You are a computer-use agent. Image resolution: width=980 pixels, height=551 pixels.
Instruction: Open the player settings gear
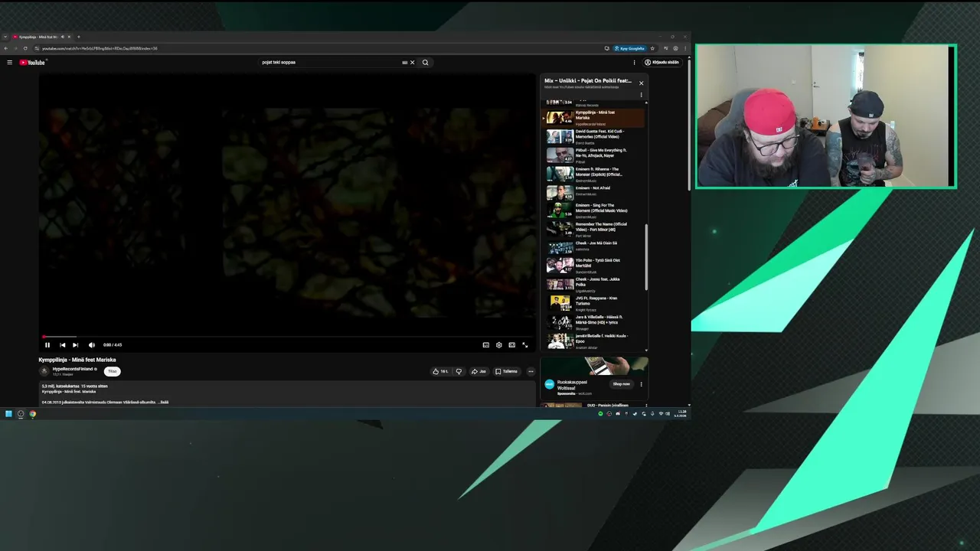[x=498, y=344]
